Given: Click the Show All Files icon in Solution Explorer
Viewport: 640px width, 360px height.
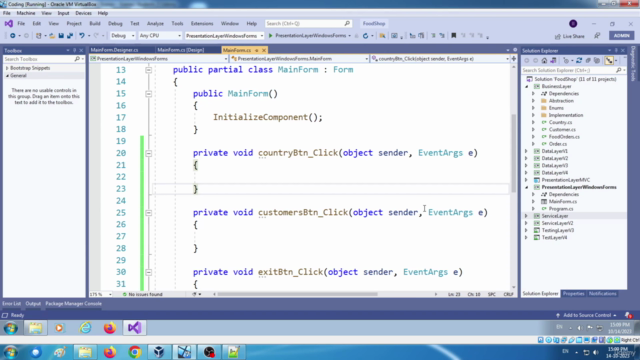Looking at the screenshot, I should tap(597, 60).
